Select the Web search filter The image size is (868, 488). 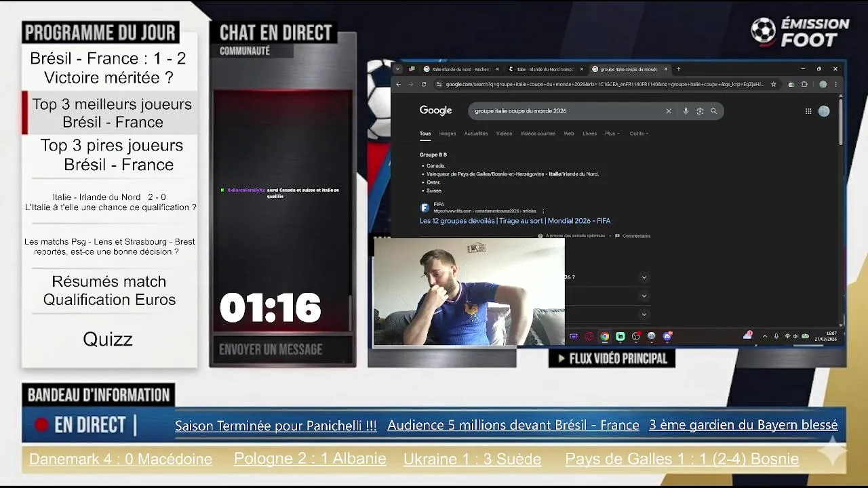click(x=569, y=134)
